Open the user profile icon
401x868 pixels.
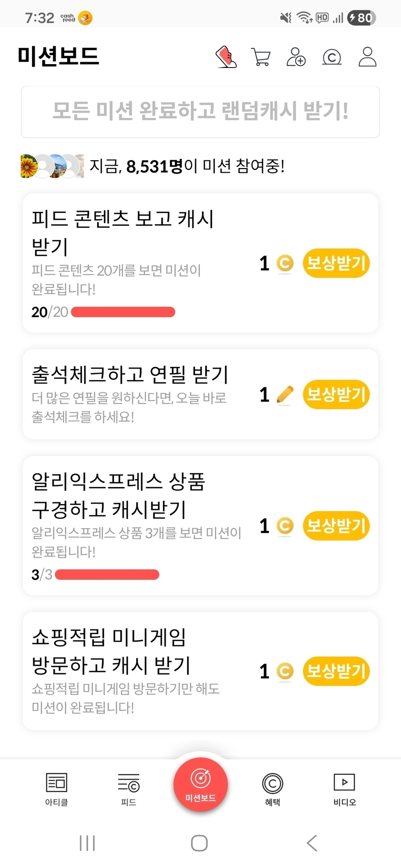coord(367,57)
